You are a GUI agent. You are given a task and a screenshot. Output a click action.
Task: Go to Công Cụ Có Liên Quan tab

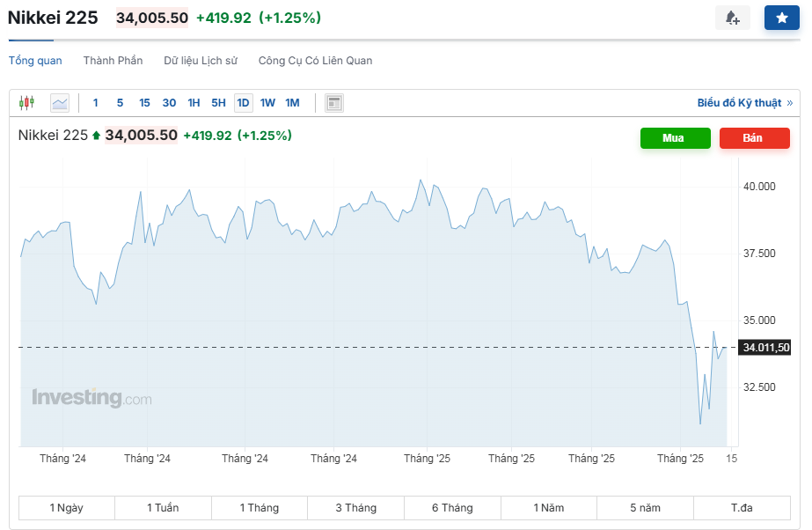pyautogui.click(x=315, y=61)
